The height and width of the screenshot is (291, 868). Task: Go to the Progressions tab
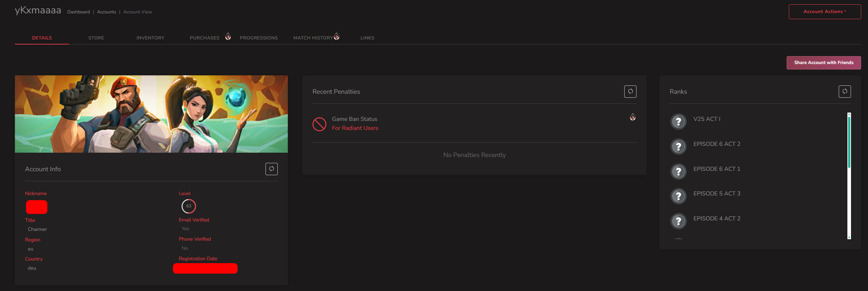(259, 38)
